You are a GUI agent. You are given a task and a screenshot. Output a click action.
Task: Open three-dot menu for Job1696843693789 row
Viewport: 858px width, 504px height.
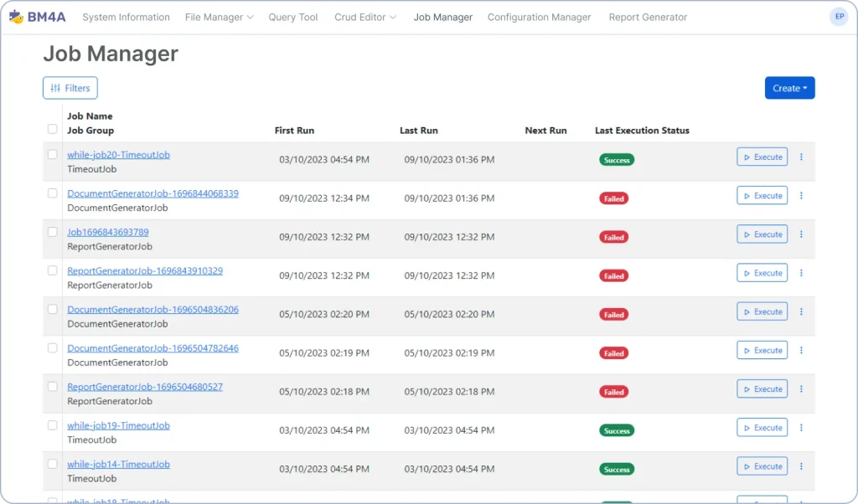pos(801,234)
